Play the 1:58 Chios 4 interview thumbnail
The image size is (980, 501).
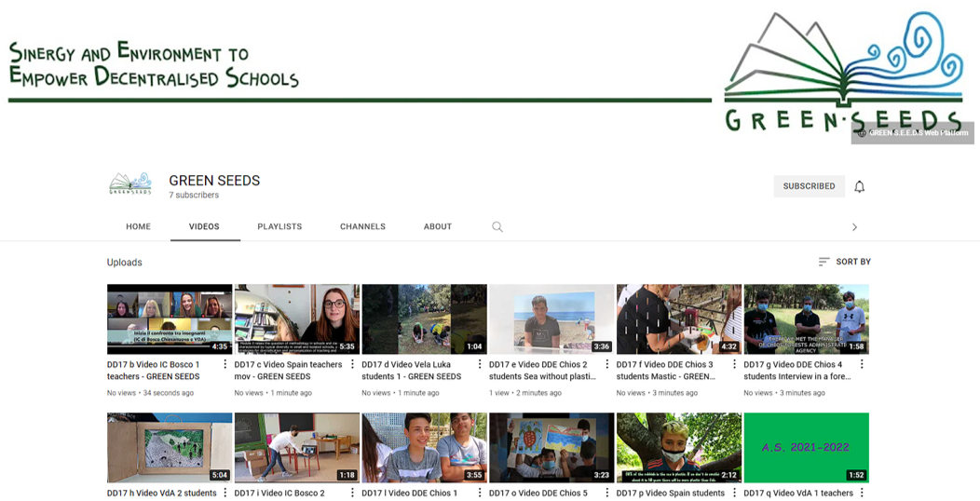806,319
